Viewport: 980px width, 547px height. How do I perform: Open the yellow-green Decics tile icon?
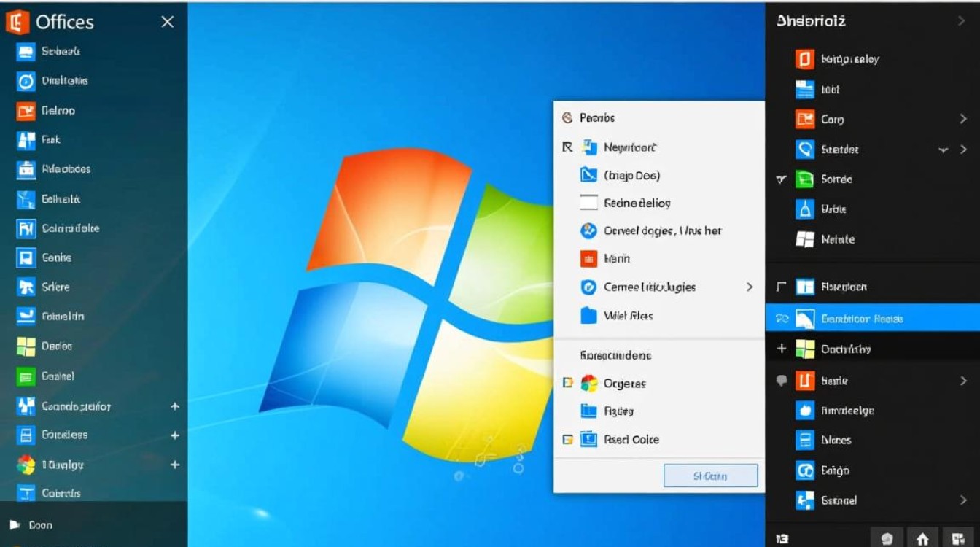(26, 346)
